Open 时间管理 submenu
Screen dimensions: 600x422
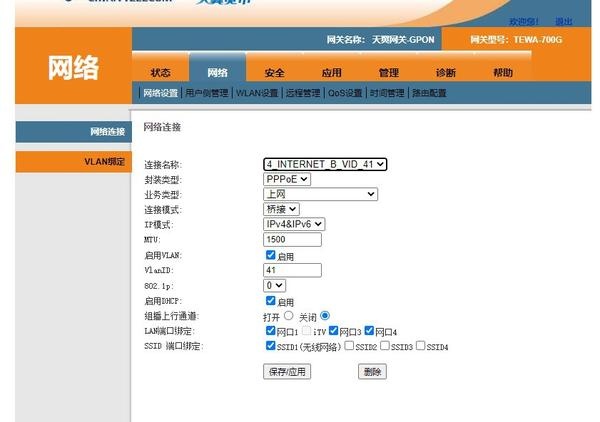point(387,93)
